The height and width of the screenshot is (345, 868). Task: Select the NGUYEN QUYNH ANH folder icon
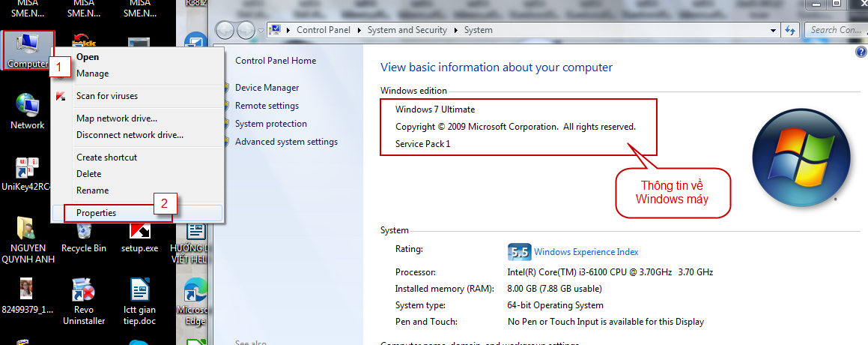click(x=28, y=240)
